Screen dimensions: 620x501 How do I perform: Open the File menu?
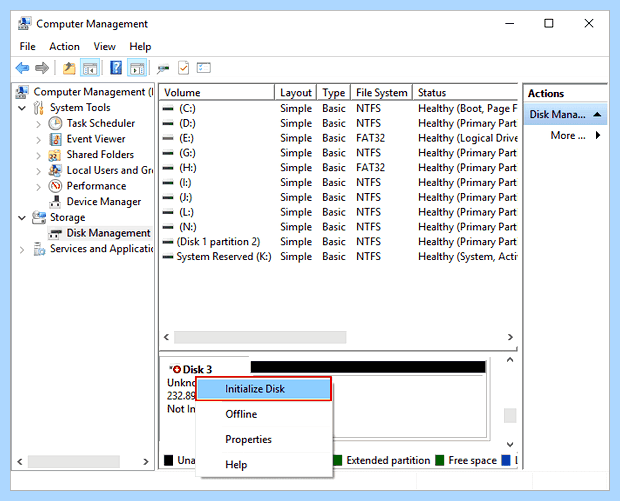coord(27,47)
